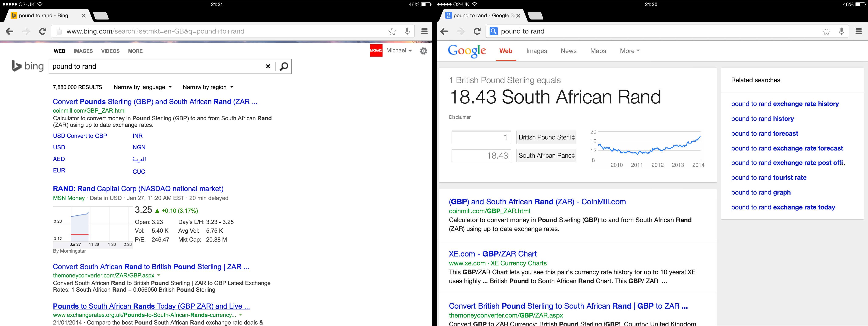The height and width of the screenshot is (326, 868).
Task: Switch to Google Maps tab
Action: click(x=598, y=51)
